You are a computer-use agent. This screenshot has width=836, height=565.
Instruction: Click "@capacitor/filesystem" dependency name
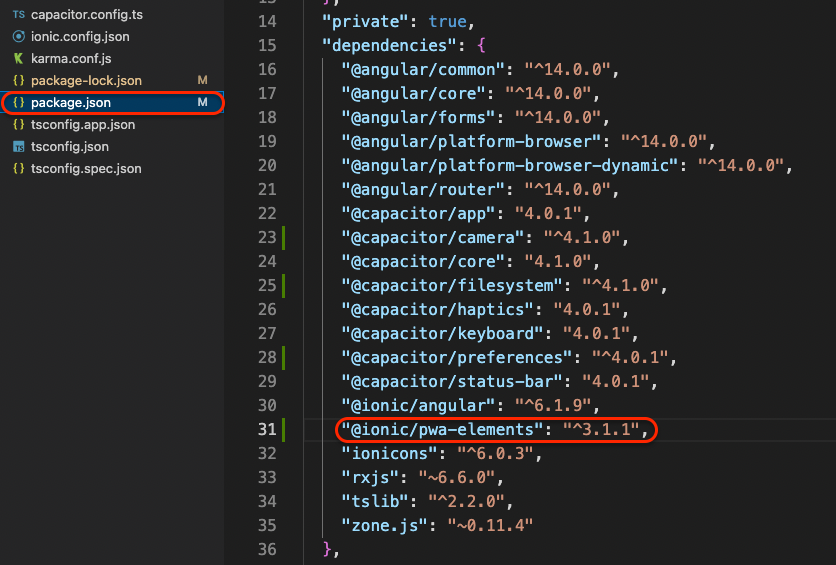pyautogui.click(x=452, y=285)
